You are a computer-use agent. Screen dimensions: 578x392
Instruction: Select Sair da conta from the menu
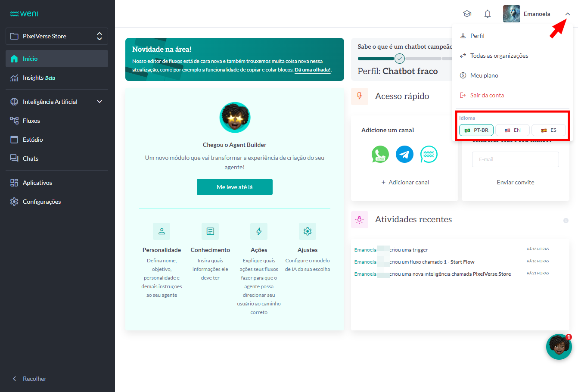click(x=487, y=95)
